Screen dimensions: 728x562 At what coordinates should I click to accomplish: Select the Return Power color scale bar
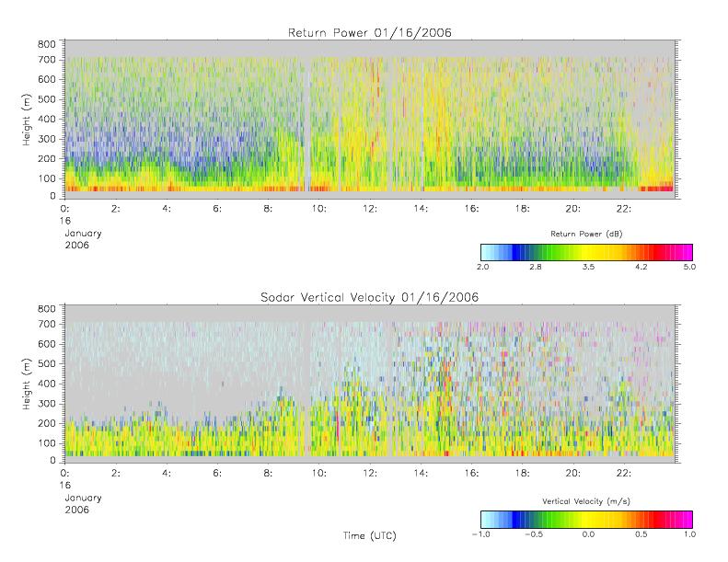(587, 252)
